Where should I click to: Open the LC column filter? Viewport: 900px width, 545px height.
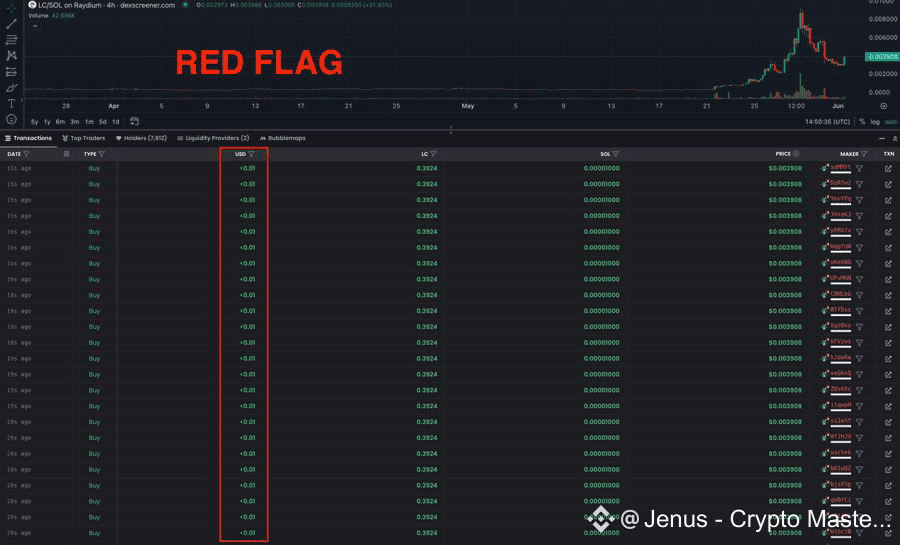(433, 154)
